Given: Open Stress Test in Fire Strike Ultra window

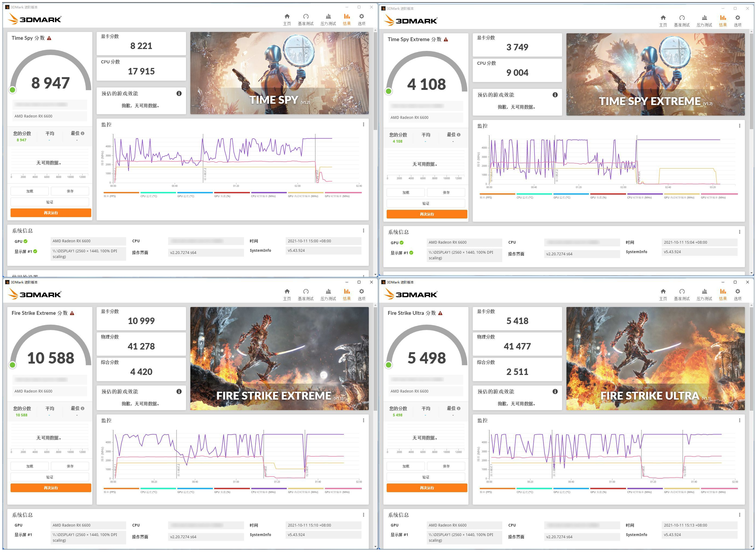Looking at the screenshot, I should [704, 294].
